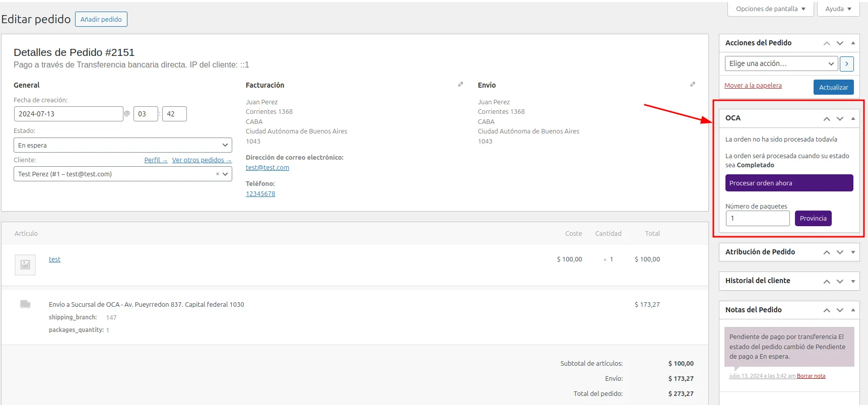Open the Estado dropdown
The height and width of the screenshot is (405, 868).
click(123, 145)
